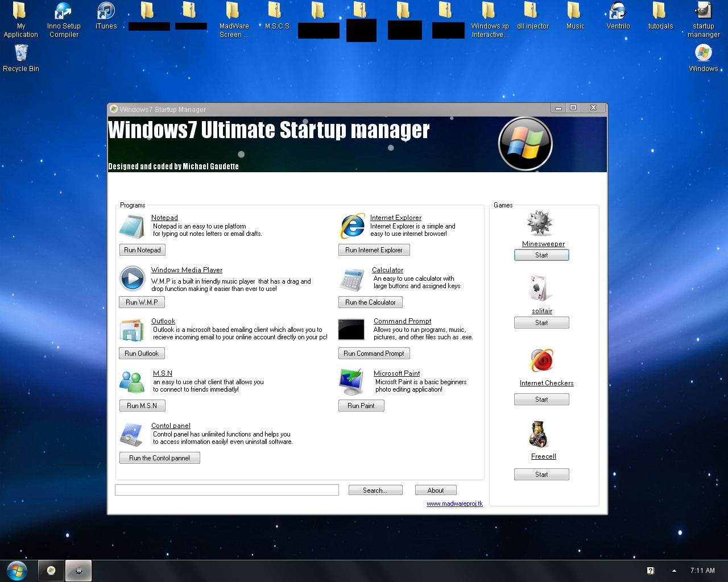Click the Windows Media Player play icon

coord(132,279)
